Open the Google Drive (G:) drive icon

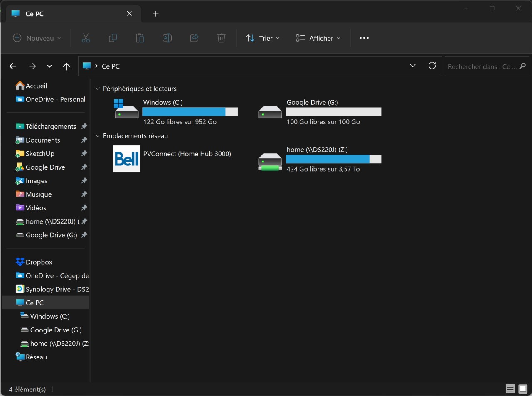pos(270,112)
